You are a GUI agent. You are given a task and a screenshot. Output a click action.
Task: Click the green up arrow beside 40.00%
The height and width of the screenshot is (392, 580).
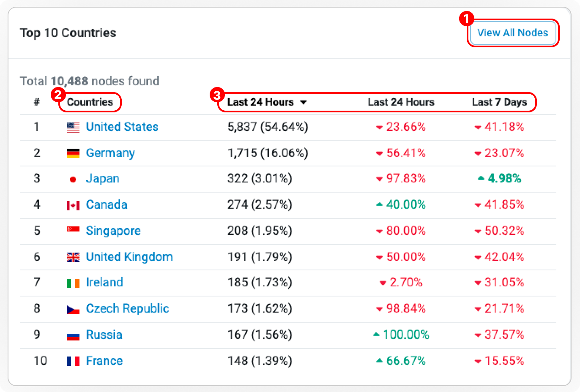pos(380,205)
